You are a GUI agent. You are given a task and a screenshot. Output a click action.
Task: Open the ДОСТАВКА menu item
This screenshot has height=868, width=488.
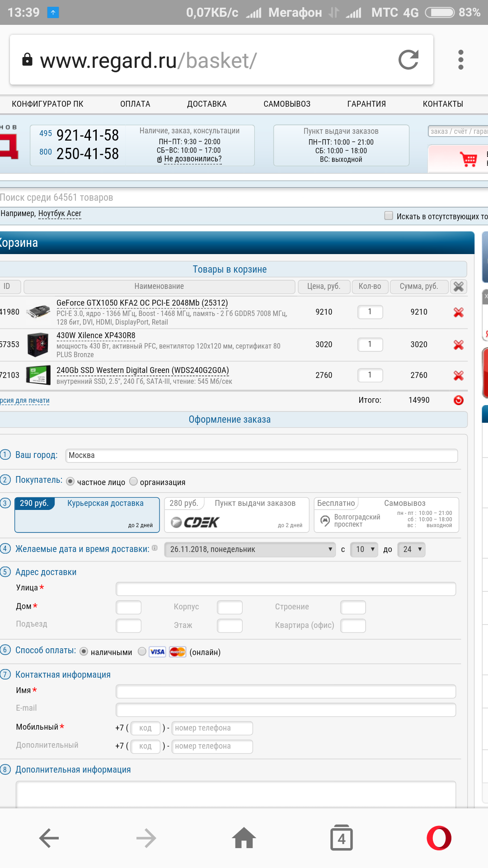coord(207,104)
